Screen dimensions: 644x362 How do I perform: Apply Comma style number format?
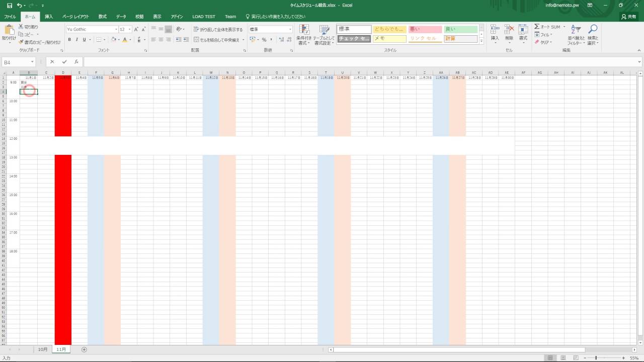tap(271, 39)
